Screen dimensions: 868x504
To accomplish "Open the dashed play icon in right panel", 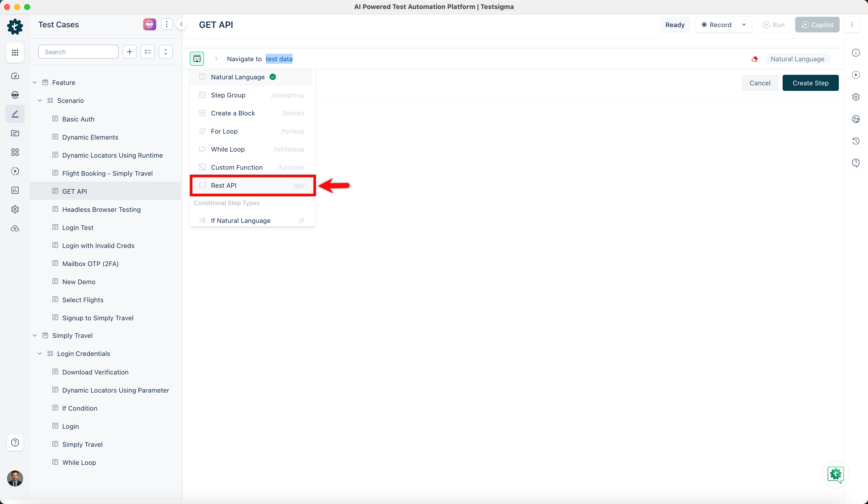I will (x=856, y=75).
